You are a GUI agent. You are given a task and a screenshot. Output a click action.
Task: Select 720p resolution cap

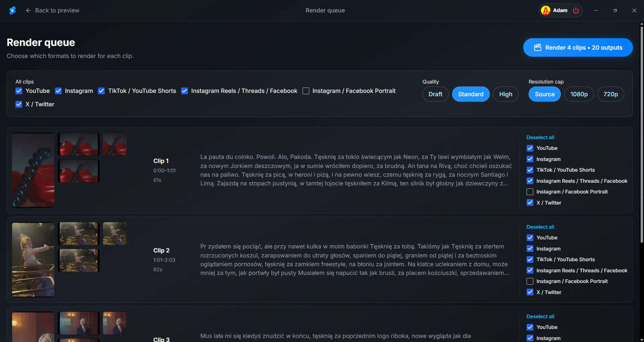(610, 94)
